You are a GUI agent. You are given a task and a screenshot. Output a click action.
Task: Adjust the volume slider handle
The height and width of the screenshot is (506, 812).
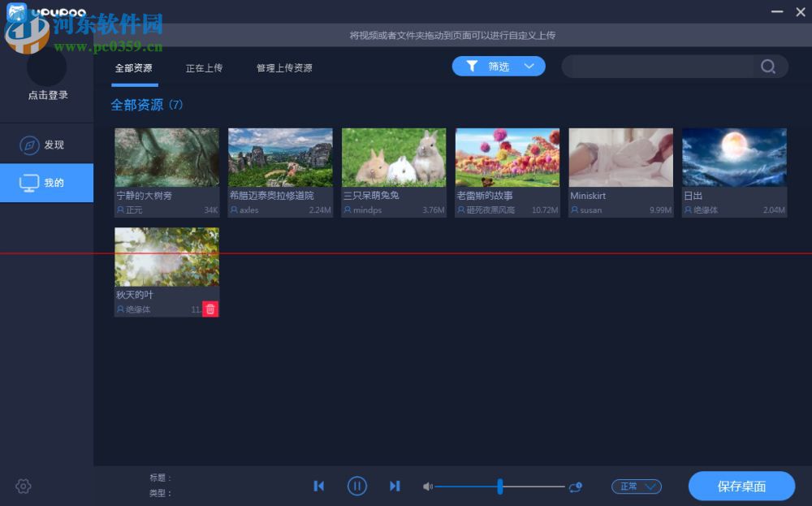tap(499, 486)
